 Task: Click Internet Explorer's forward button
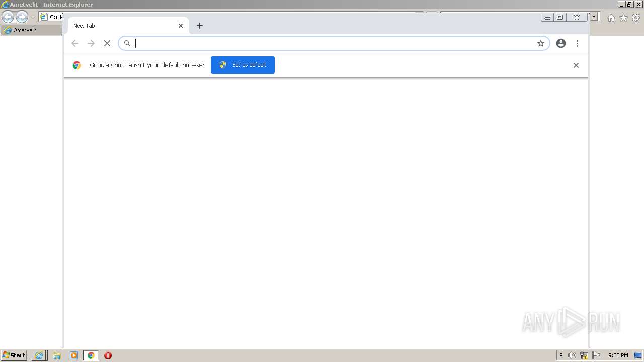coord(22,17)
